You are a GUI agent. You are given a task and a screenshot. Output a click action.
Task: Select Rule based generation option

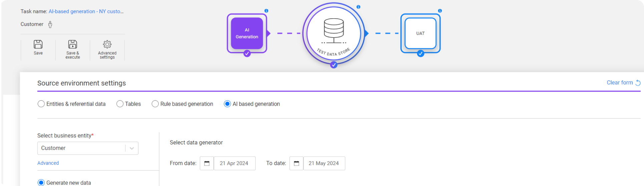pos(155,104)
